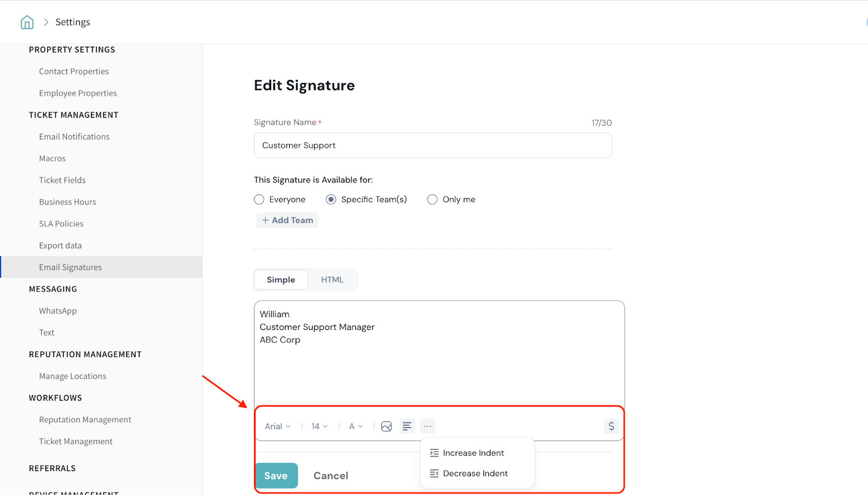
Task: Click the plus icon on Add Team
Action: click(265, 220)
